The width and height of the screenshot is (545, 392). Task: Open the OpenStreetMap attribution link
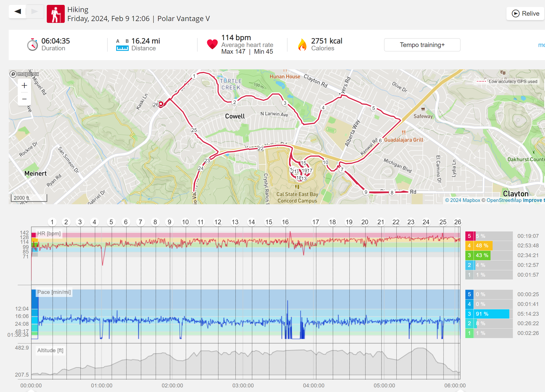[x=504, y=200]
